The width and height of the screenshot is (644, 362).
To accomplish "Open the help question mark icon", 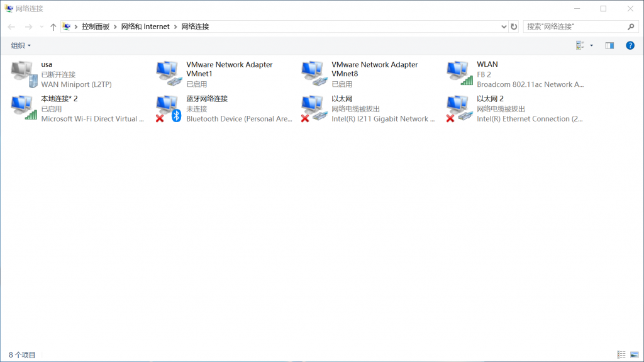I will click(630, 45).
